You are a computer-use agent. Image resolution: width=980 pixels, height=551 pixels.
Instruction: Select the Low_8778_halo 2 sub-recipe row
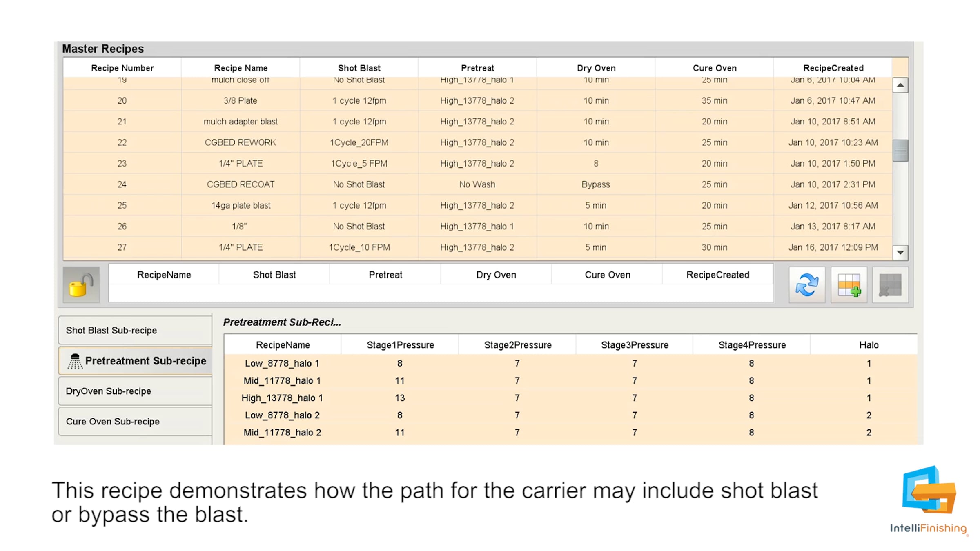click(x=282, y=415)
